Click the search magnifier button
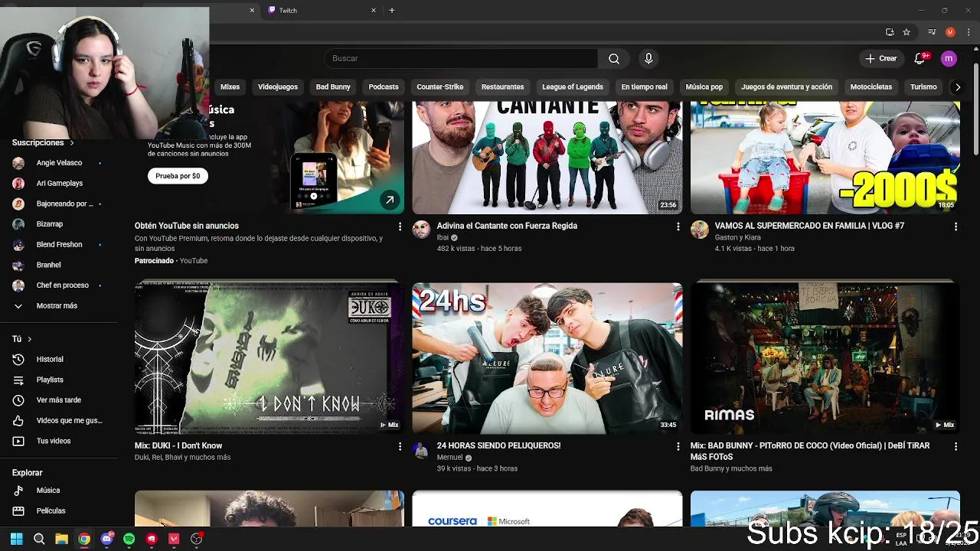Screen dimensions: 980x551 [614, 59]
